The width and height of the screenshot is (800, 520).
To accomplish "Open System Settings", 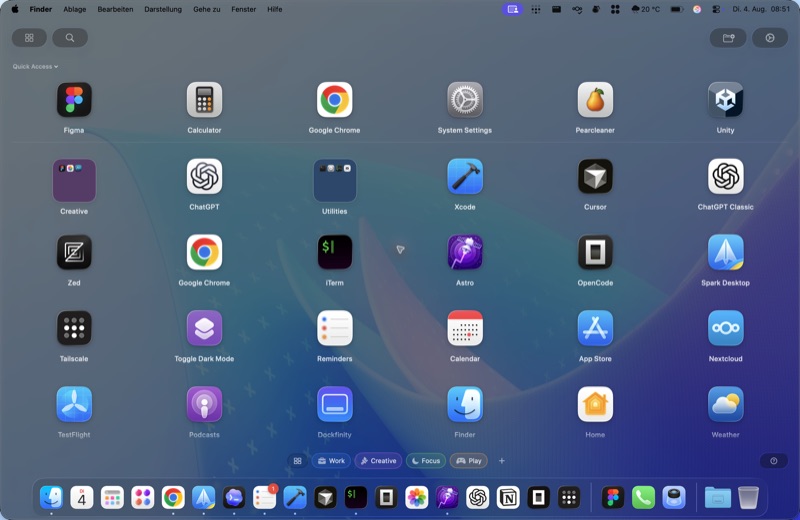I will pos(465,100).
